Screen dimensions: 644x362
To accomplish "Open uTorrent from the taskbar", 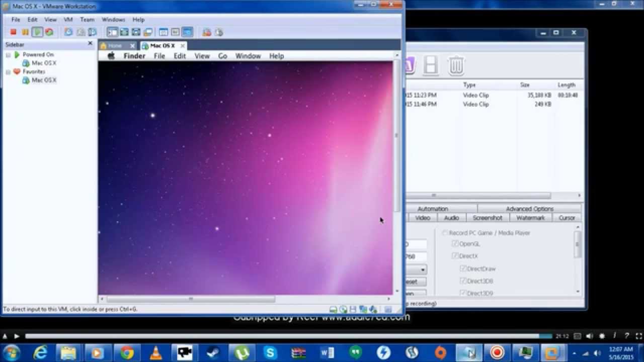I will [x=242, y=352].
